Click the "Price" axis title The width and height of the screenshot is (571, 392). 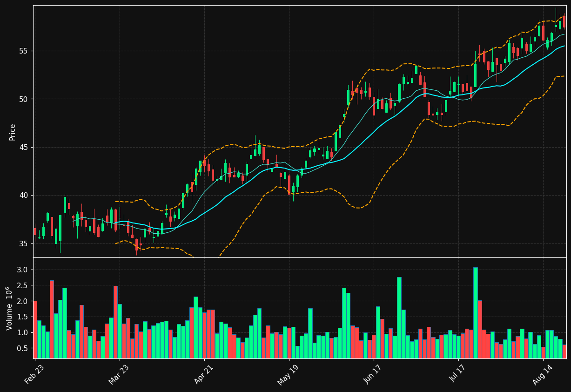point(13,132)
